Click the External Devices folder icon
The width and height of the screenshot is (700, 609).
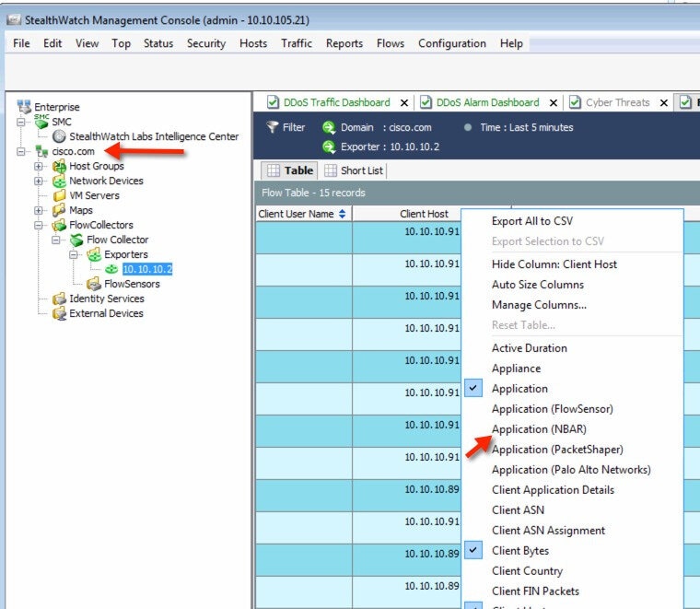(59, 313)
